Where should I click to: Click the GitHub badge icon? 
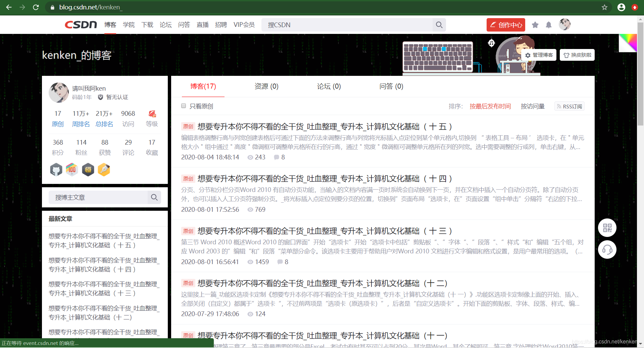click(x=56, y=170)
